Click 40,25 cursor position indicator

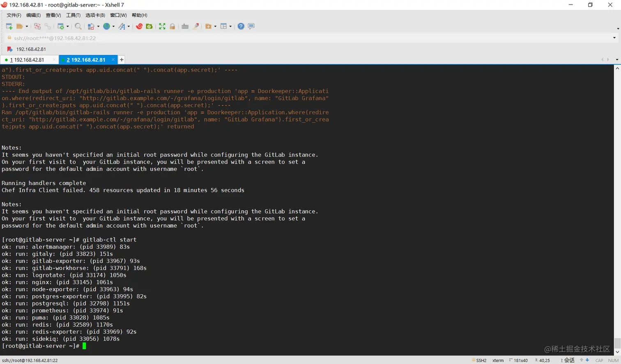click(x=543, y=360)
